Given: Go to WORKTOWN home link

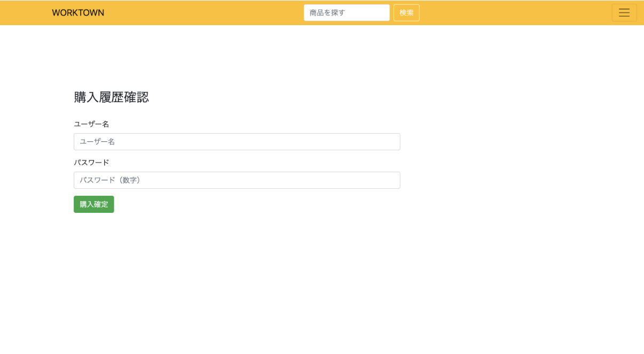Looking at the screenshot, I should [x=78, y=13].
